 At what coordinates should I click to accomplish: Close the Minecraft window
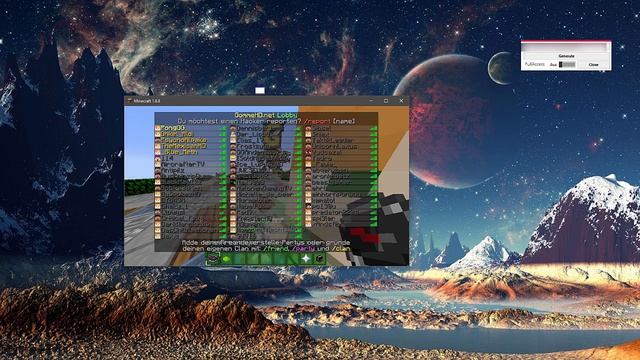click(x=401, y=101)
